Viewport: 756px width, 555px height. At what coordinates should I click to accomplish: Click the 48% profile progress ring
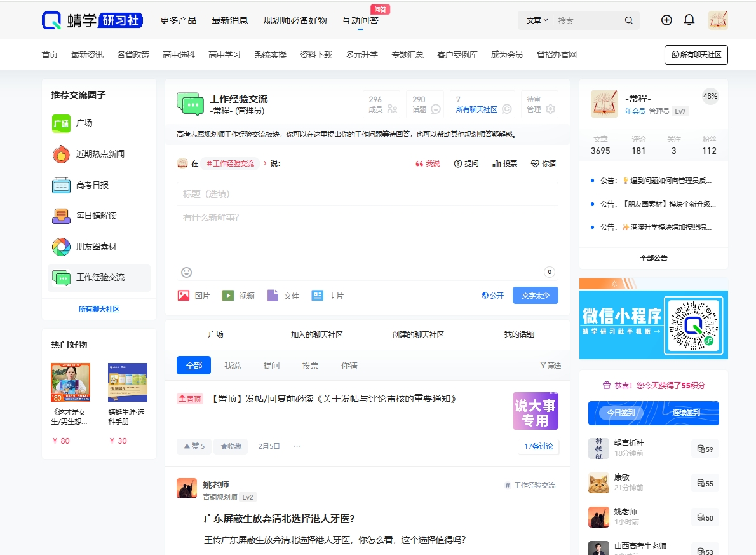point(710,97)
